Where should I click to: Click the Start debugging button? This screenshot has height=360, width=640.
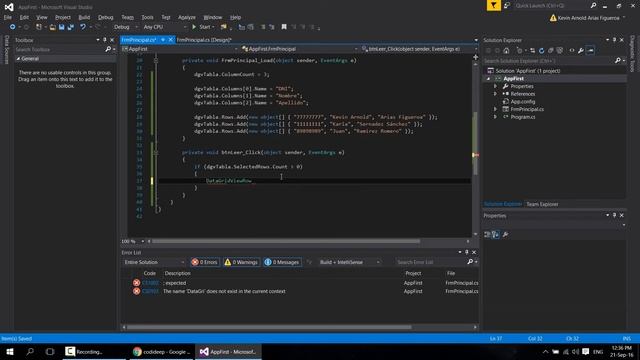click(203, 27)
